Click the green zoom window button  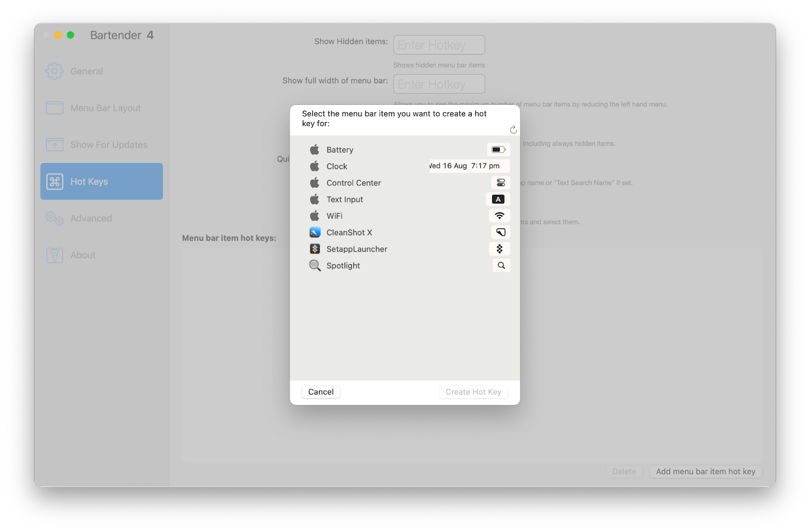point(70,35)
